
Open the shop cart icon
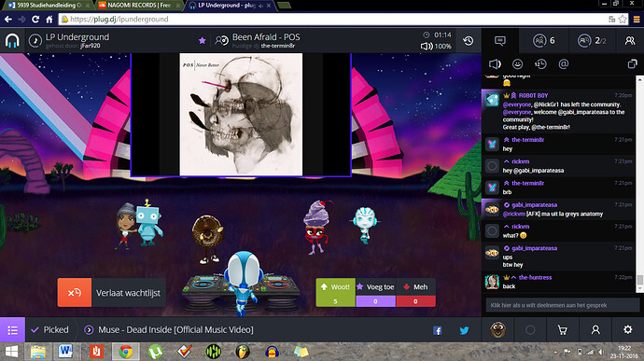tap(562, 330)
